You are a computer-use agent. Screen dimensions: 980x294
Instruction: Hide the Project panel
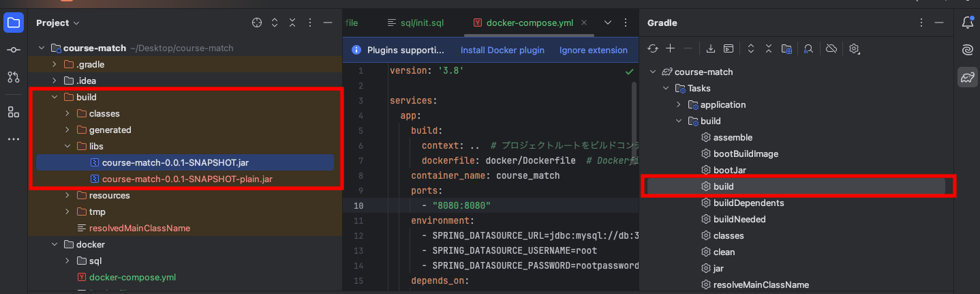pyautogui.click(x=328, y=23)
